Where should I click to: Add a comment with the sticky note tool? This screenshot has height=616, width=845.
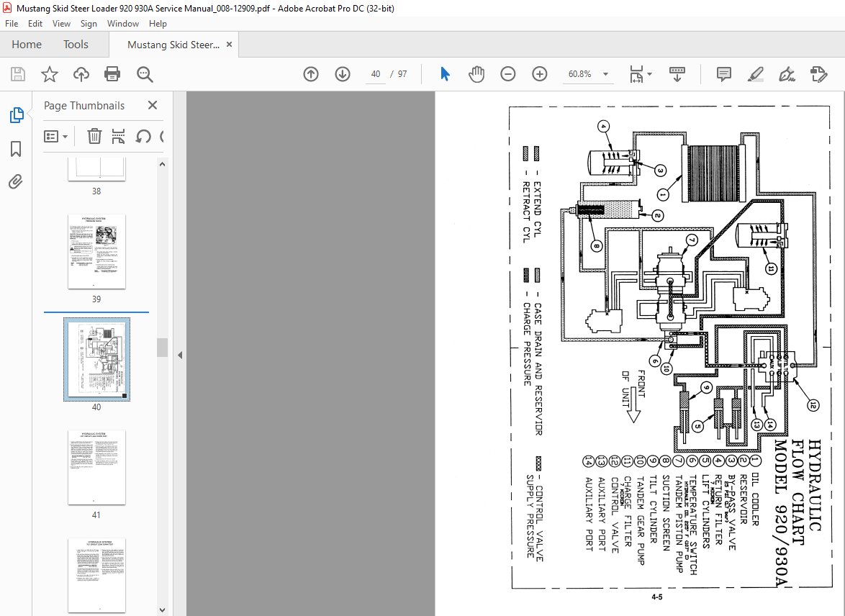724,74
